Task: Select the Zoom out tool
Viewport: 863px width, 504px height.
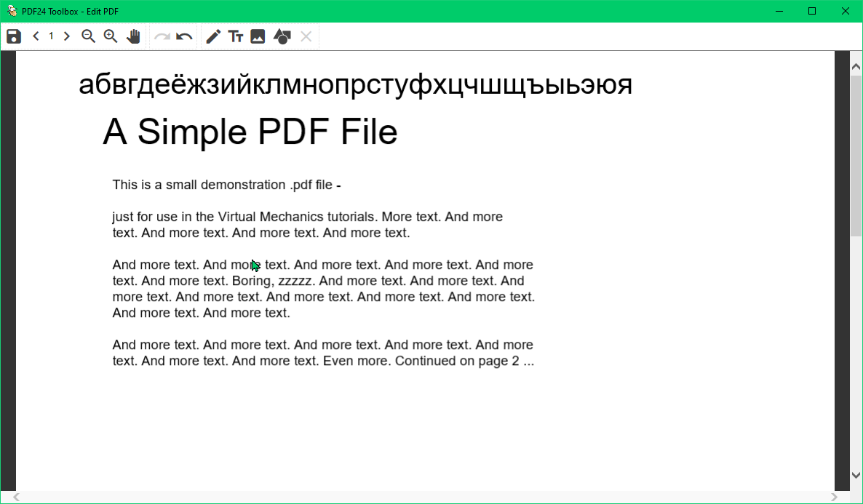Action: [x=88, y=36]
